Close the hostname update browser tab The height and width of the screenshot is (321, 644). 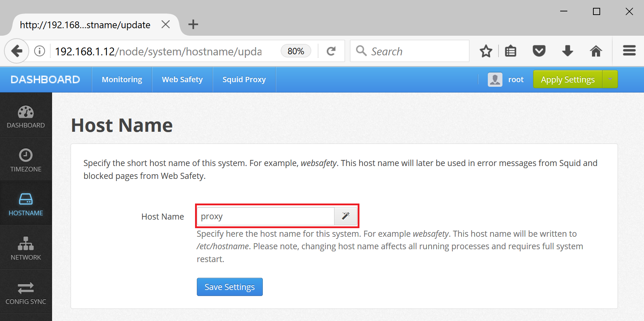165,24
